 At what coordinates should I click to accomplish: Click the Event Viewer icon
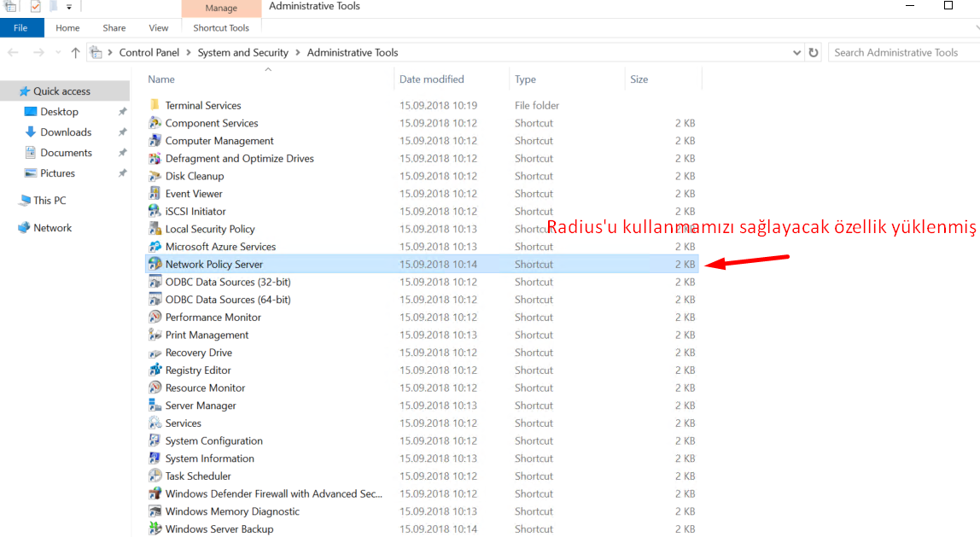click(x=155, y=194)
